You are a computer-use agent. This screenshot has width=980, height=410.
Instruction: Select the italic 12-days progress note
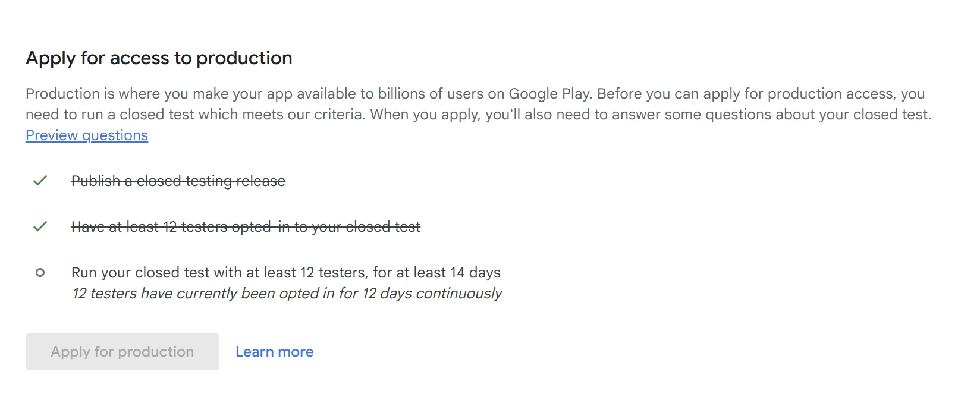click(x=287, y=293)
